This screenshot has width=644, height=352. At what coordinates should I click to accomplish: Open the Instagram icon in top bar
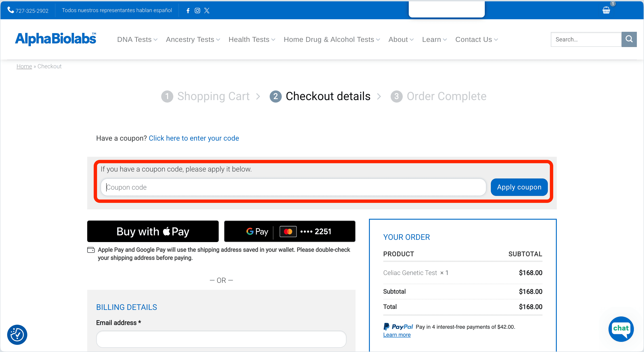(x=197, y=11)
